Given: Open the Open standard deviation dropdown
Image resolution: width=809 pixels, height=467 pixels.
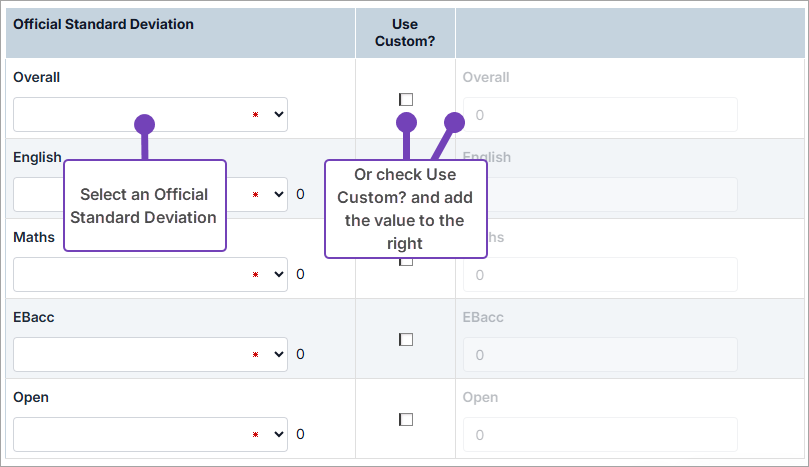Looking at the screenshot, I should tap(150, 434).
